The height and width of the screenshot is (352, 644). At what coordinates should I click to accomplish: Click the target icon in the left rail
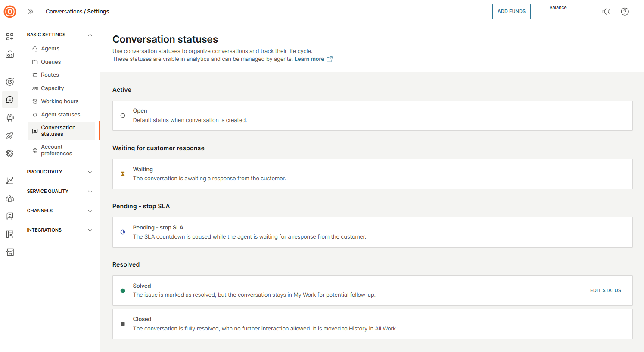coord(10,82)
